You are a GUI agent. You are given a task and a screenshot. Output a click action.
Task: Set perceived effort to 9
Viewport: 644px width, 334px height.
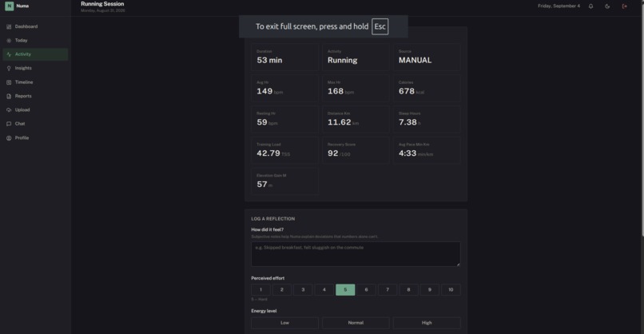[430, 289]
